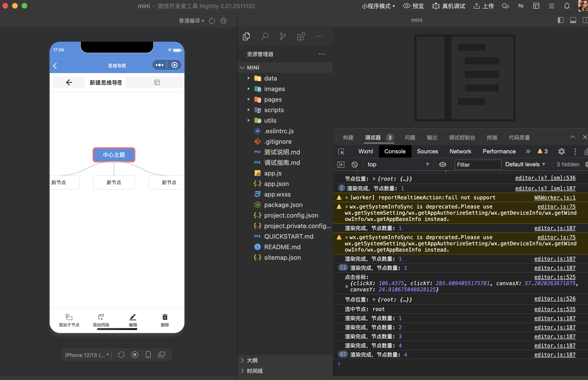Screen dimensions: 588x380
Task: Open the extensions icon in activity bar
Action: 301,36
